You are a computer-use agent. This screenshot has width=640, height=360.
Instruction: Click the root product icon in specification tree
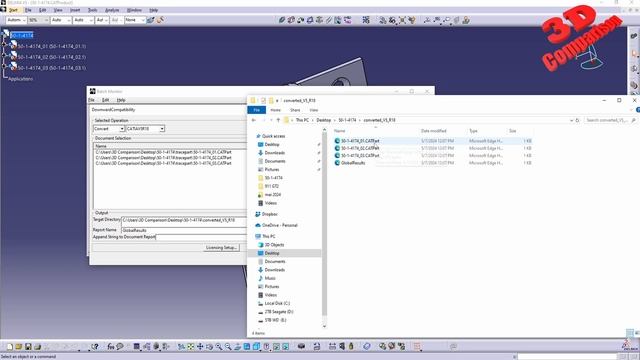pos(6,34)
